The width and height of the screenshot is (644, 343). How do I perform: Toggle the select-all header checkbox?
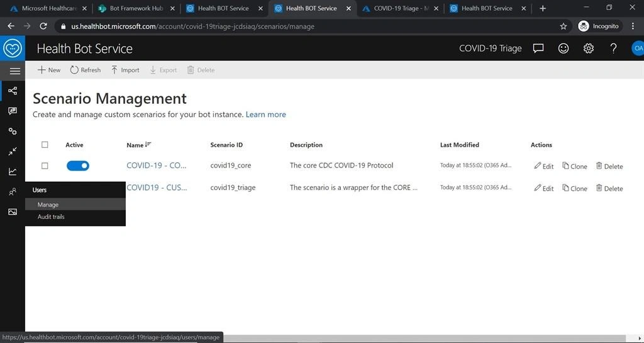[x=45, y=145]
